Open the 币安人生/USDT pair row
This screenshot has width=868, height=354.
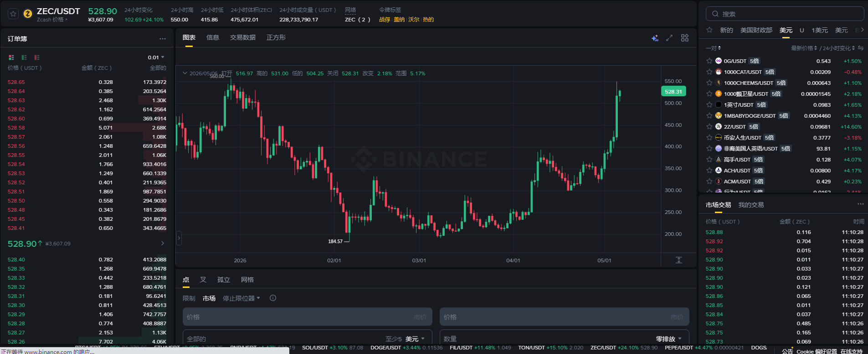pos(784,137)
